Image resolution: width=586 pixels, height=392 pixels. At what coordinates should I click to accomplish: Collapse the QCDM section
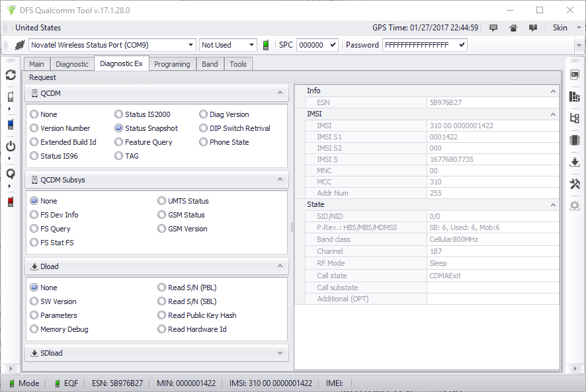point(280,93)
